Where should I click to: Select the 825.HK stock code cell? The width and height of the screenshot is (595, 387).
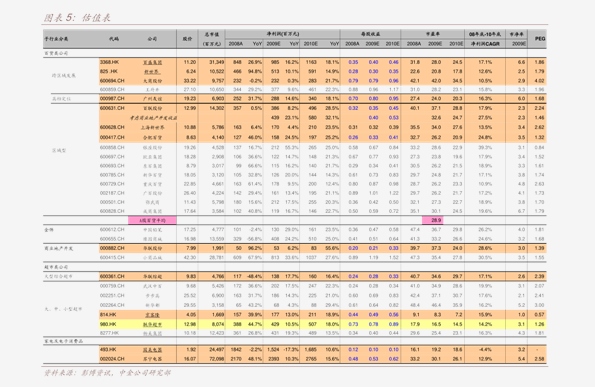point(109,71)
